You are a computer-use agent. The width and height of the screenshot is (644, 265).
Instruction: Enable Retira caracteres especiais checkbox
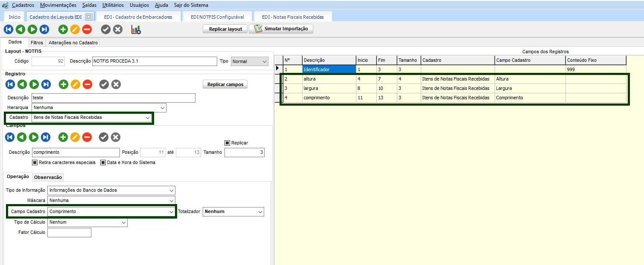click(35, 162)
